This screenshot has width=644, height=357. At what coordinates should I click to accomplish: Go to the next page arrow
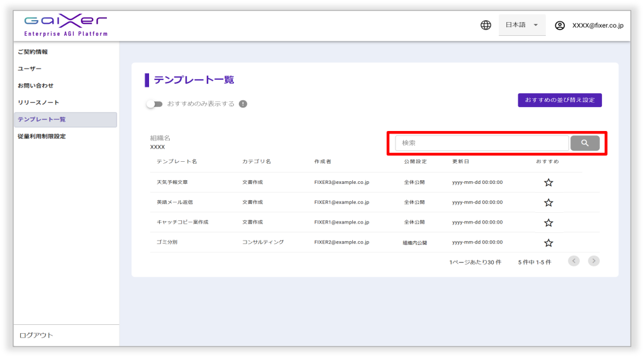[x=593, y=261]
